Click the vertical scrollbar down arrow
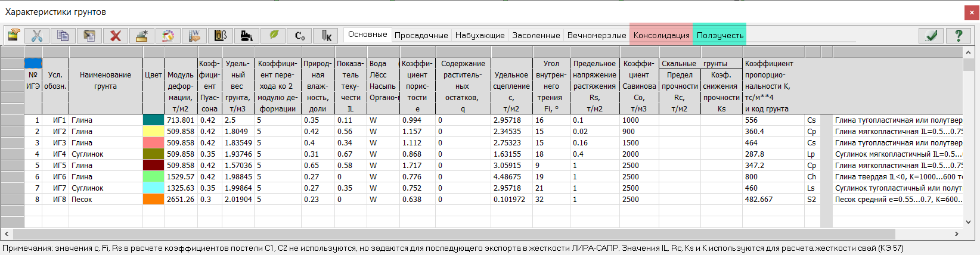 tap(967, 222)
